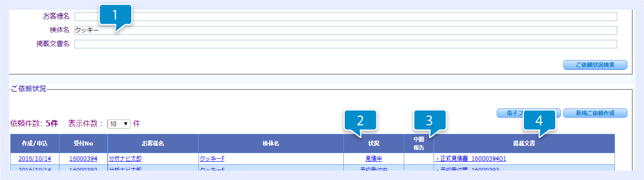The width and height of the screenshot is (644, 180).
Task: Open receipt number 16000394 link
Action: pyautogui.click(x=83, y=159)
